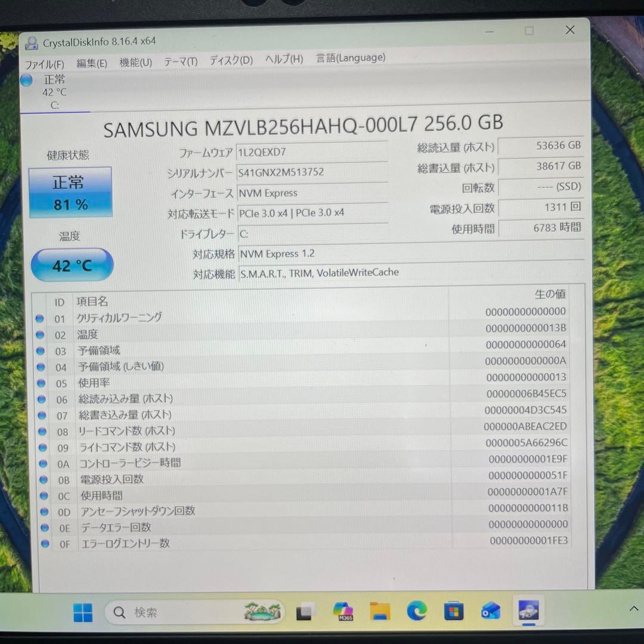
Task: Open Microsoft Store from taskbar
Action: pos(454,611)
